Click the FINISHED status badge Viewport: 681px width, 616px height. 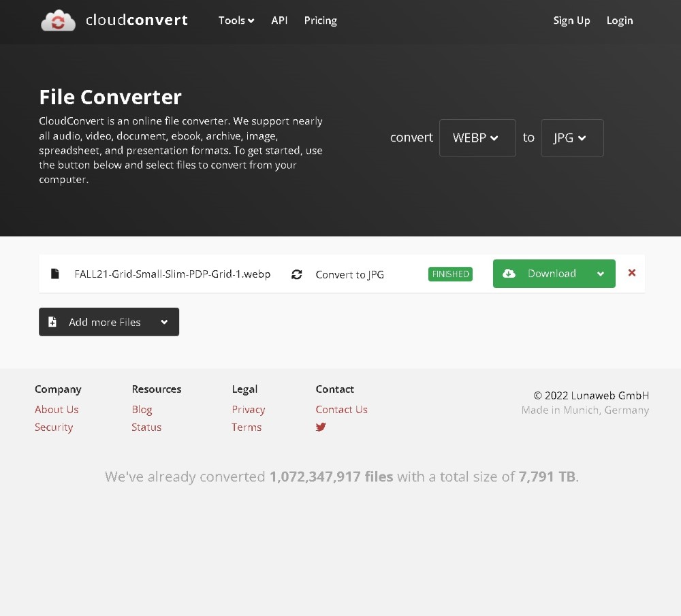coord(450,274)
